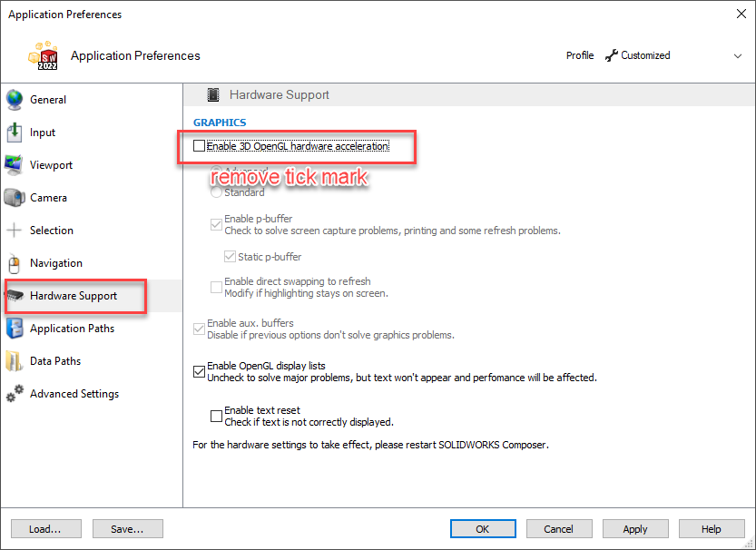Select the Standard radio button
This screenshot has width=756, height=550.
pos(216,192)
